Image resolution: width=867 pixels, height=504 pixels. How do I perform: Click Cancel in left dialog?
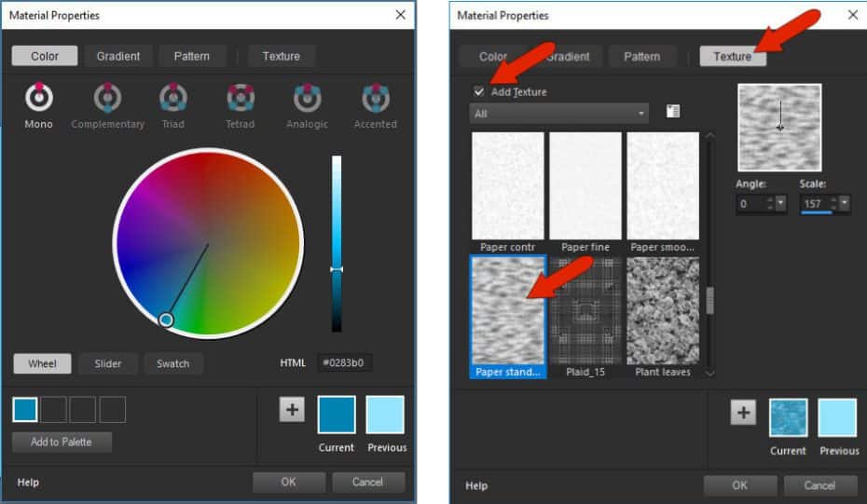pos(367,482)
